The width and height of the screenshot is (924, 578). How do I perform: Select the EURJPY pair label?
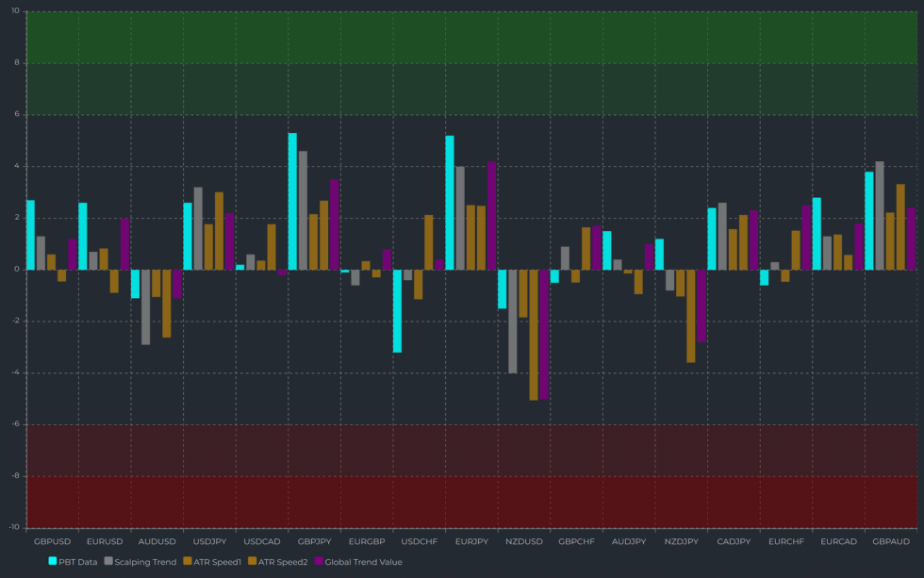coord(470,541)
